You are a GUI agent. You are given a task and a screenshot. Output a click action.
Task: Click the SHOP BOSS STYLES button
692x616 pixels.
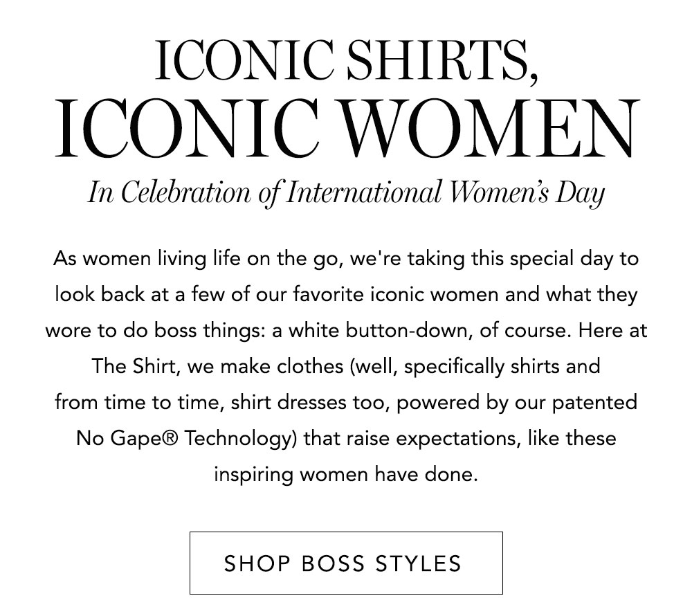click(x=346, y=563)
